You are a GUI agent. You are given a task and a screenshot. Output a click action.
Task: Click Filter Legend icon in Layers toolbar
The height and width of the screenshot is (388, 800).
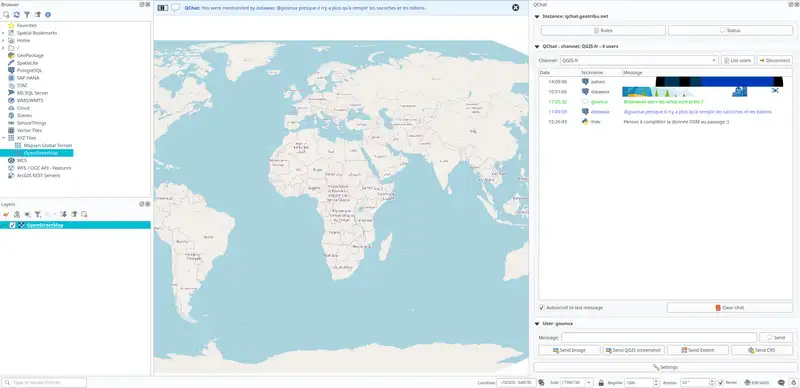(38, 214)
